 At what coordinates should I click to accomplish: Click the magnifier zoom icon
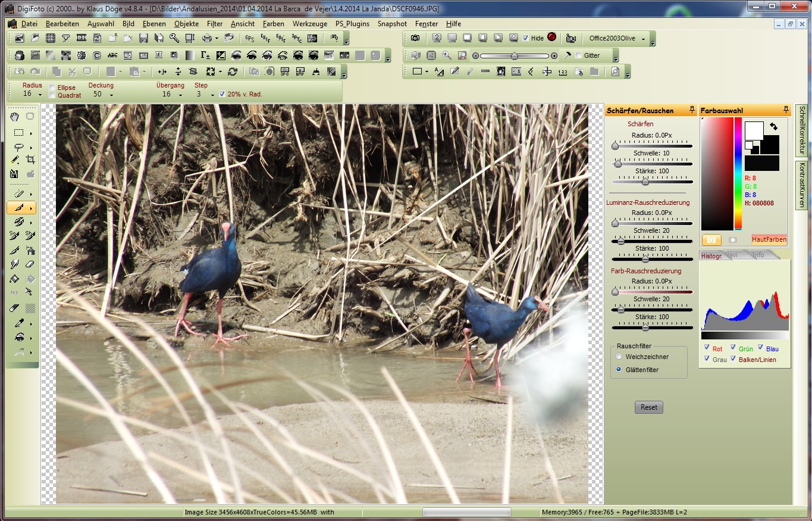447,55
